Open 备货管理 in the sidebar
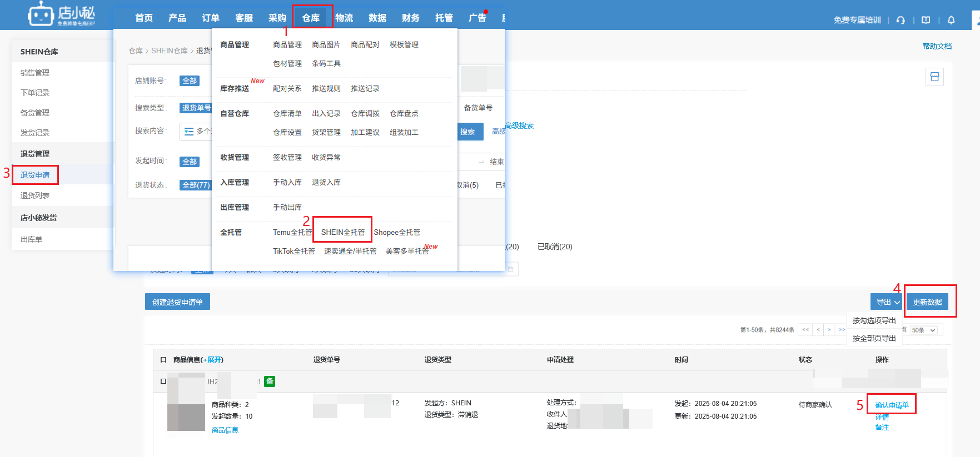Screen dimensions: 980x457 (35, 113)
